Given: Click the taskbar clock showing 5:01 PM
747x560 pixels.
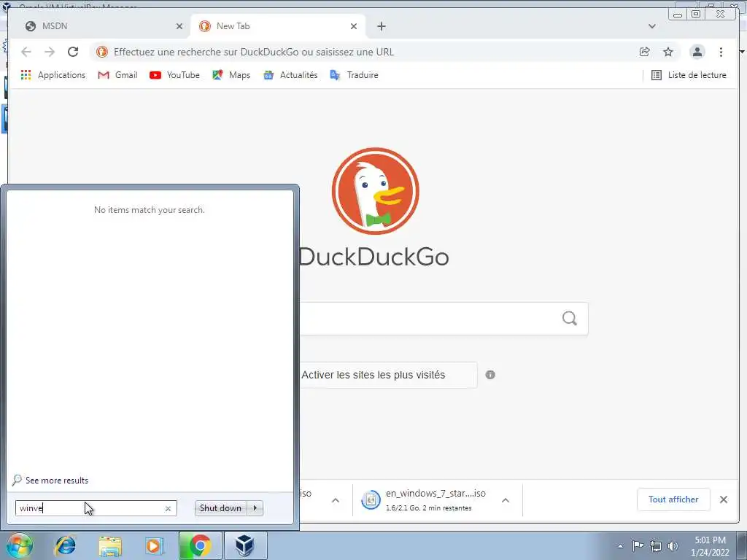Looking at the screenshot, I should pyautogui.click(x=710, y=546).
